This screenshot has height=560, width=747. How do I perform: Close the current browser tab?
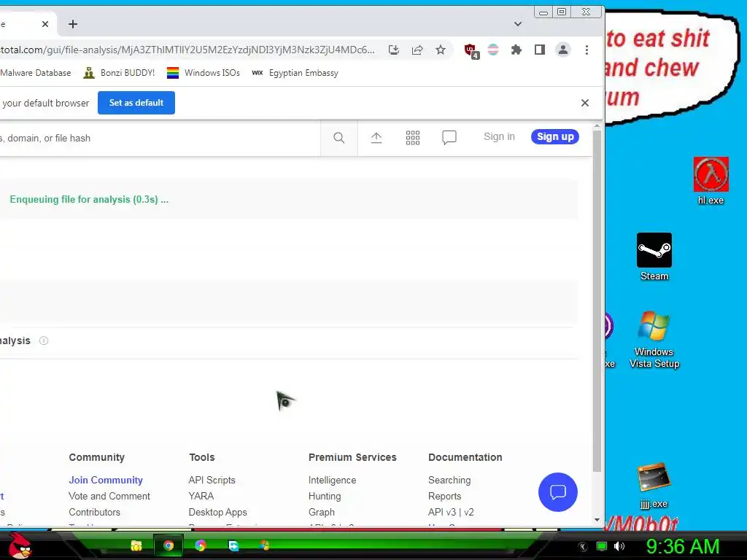point(45,24)
